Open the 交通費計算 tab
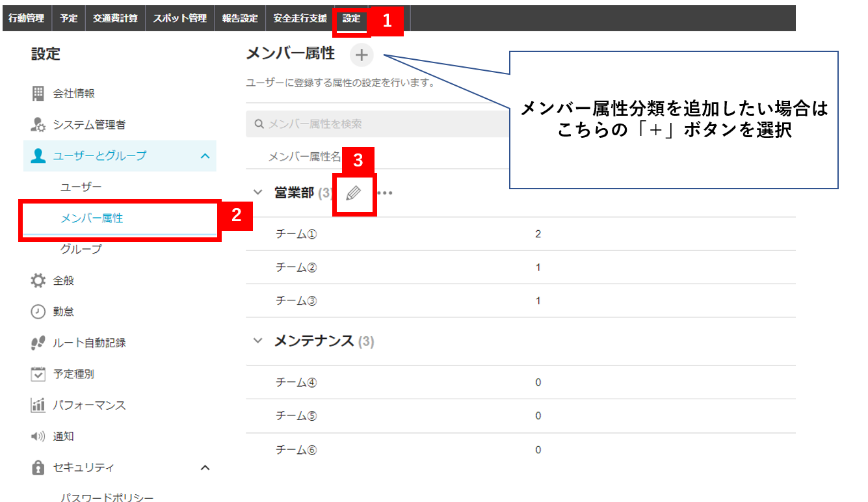This screenshot has width=868, height=502. (115, 18)
